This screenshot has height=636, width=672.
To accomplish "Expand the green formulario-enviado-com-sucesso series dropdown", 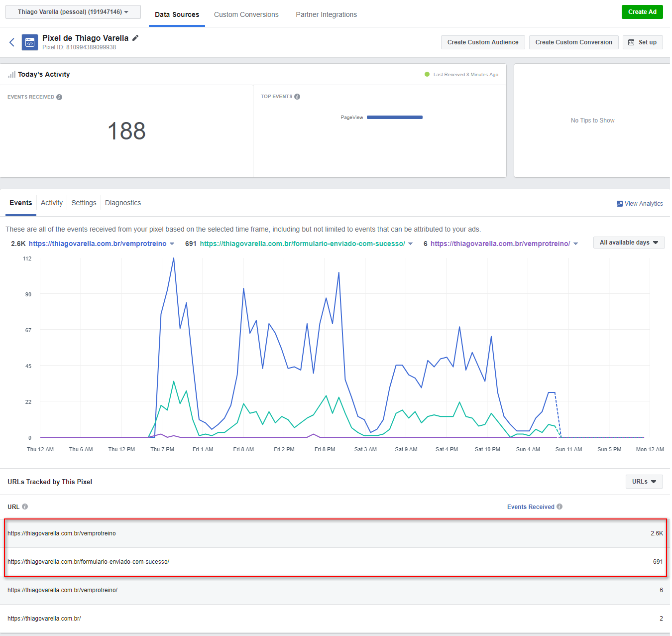I will click(x=411, y=244).
